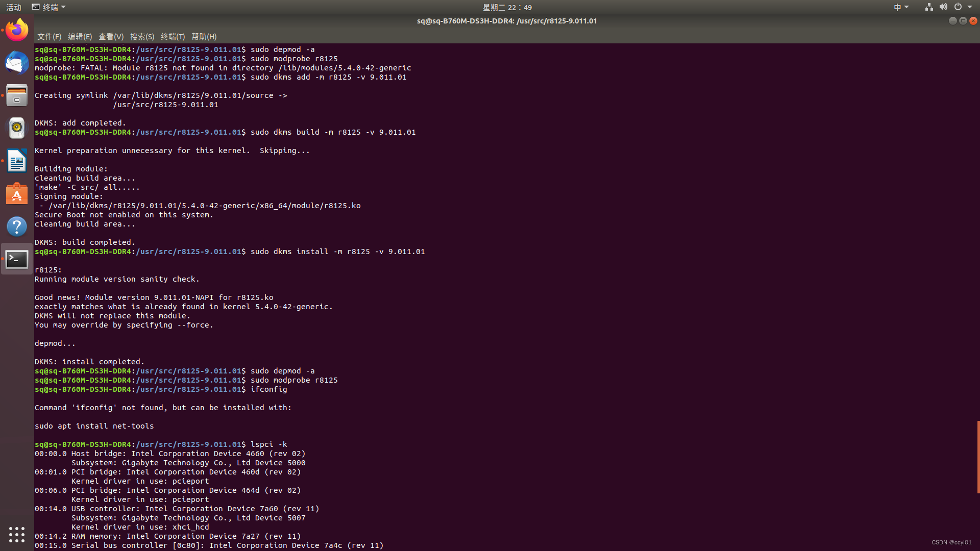This screenshot has height=551, width=980.
Task: Click the 活动 activities button
Action: (x=14, y=7)
